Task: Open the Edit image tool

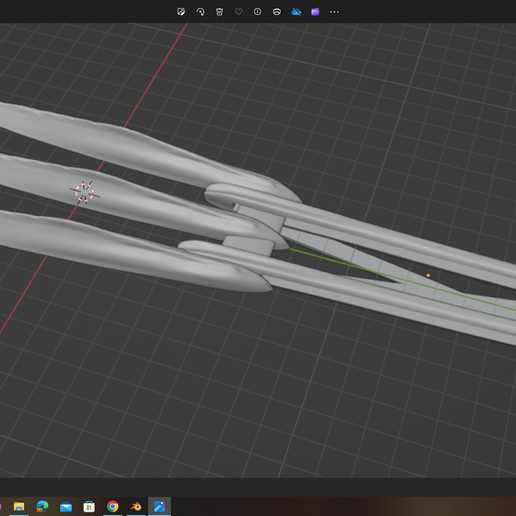Action: pyautogui.click(x=181, y=12)
